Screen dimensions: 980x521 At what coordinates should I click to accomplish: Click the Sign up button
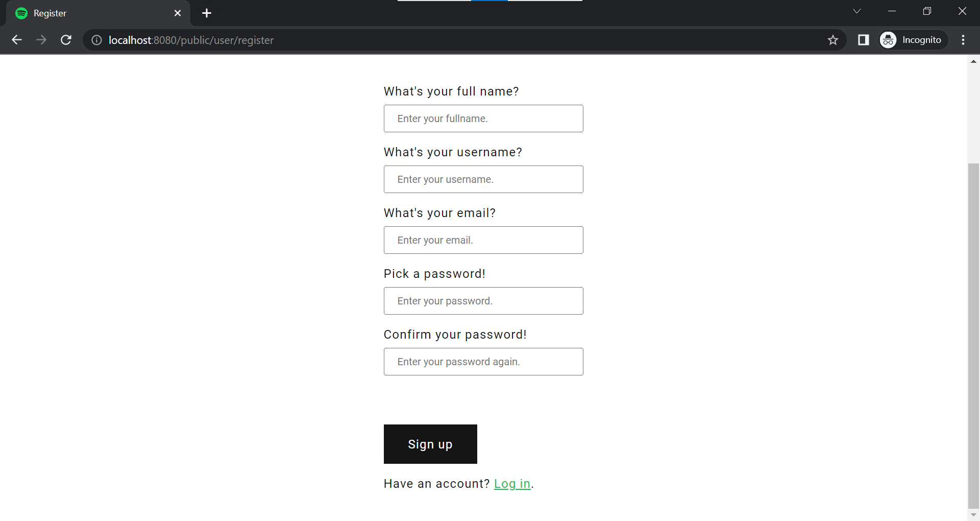(430, 444)
